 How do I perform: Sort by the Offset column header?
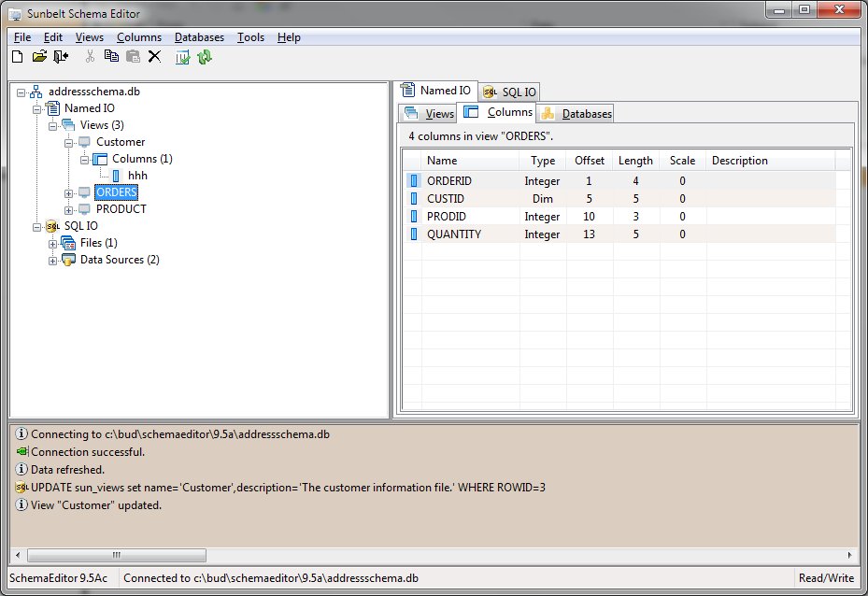coord(589,161)
